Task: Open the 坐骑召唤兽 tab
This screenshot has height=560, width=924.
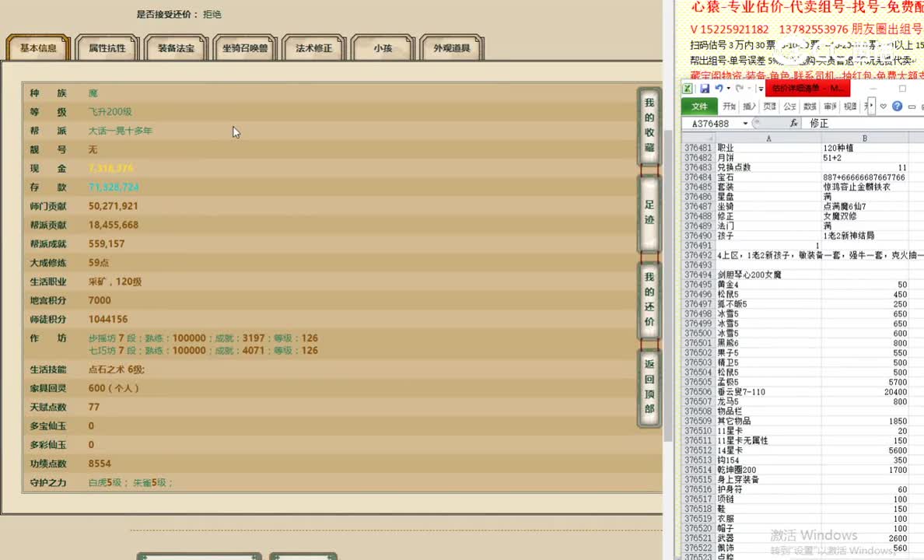Action: click(x=245, y=47)
